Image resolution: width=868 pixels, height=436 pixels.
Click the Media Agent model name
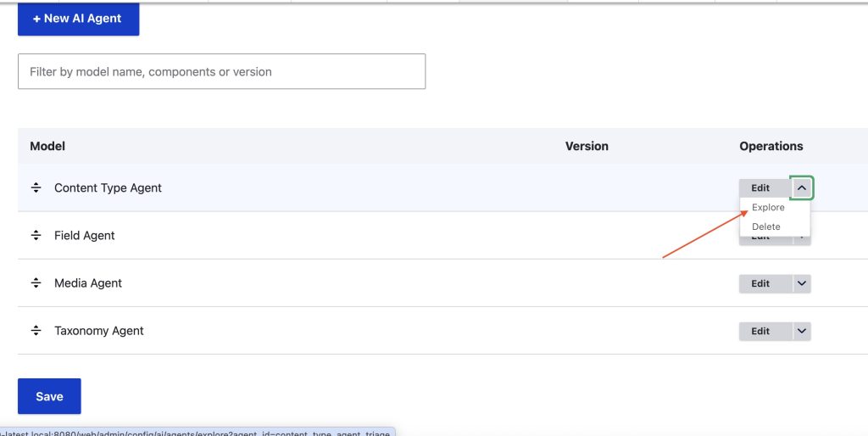click(88, 283)
